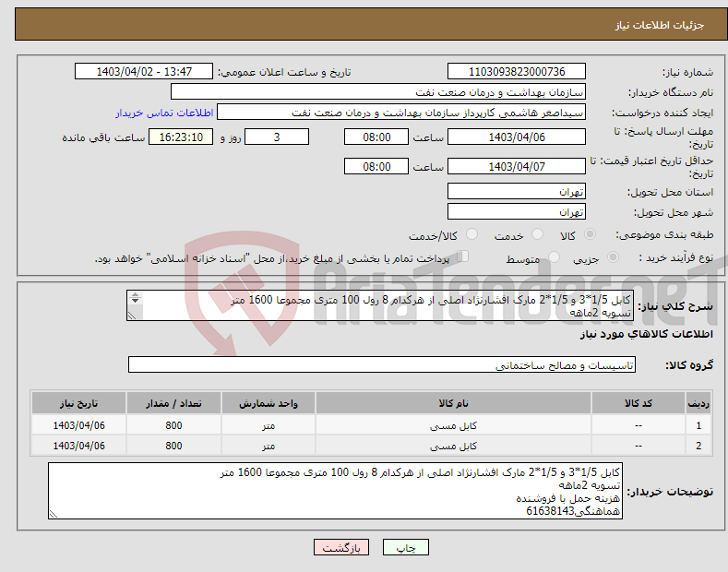Click price validity date 1403/04/07 field
Viewport: 728px width, 572px height.
tap(517, 166)
